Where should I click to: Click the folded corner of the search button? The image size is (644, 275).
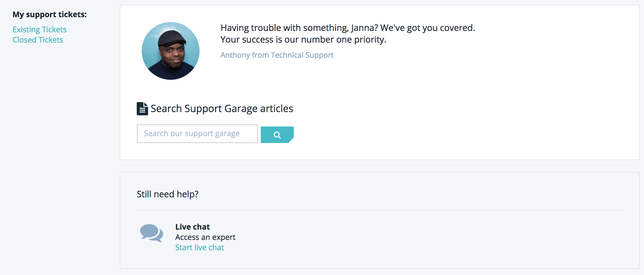[291, 140]
